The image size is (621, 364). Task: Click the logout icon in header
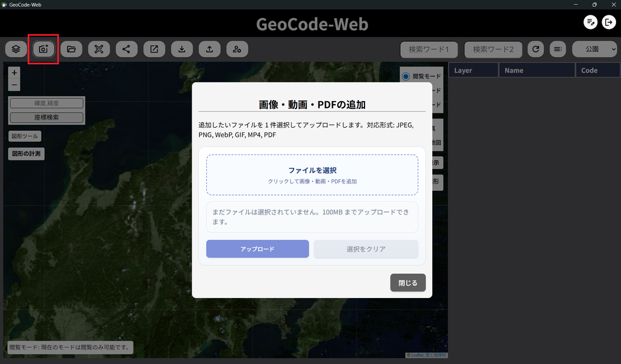(x=609, y=22)
